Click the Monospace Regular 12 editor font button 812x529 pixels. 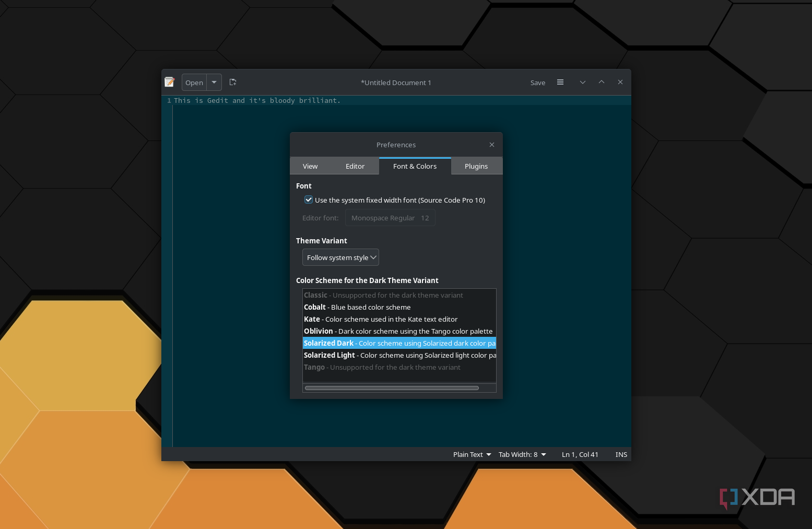tap(390, 218)
